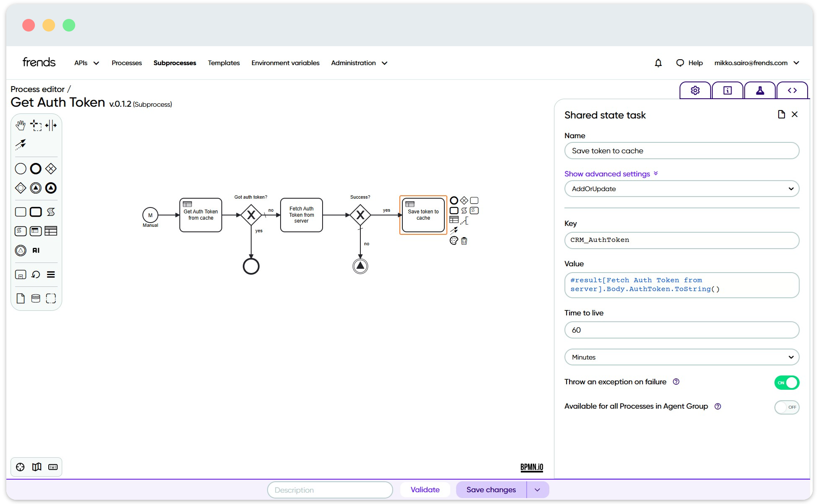Image resolution: width=819 pixels, height=504 pixels.
Task: Enable Throw an exception on failure
Action: (787, 382)
